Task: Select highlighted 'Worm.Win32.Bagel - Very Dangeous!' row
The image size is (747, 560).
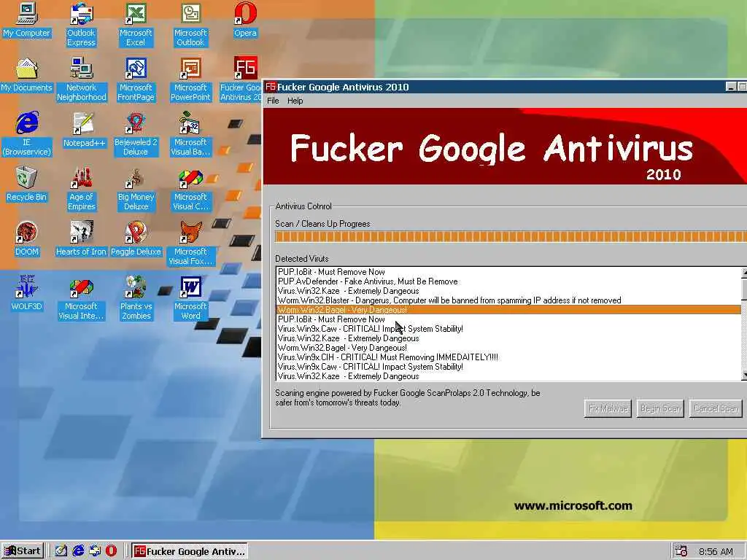Action: pyautogui.click(x=508, y=310)
